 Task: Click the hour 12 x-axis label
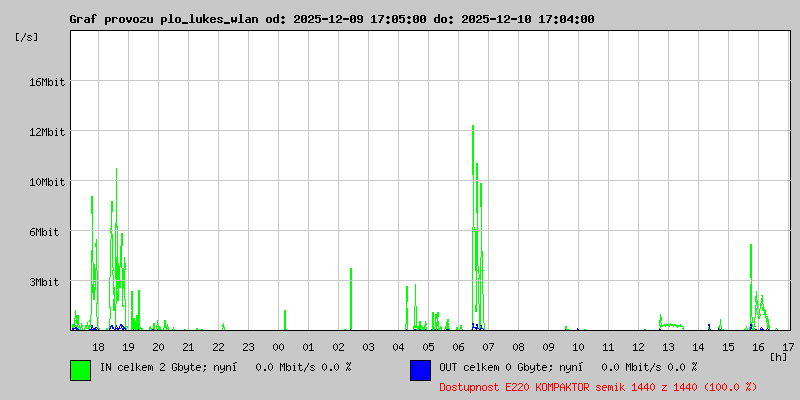[x=638, y=347]
